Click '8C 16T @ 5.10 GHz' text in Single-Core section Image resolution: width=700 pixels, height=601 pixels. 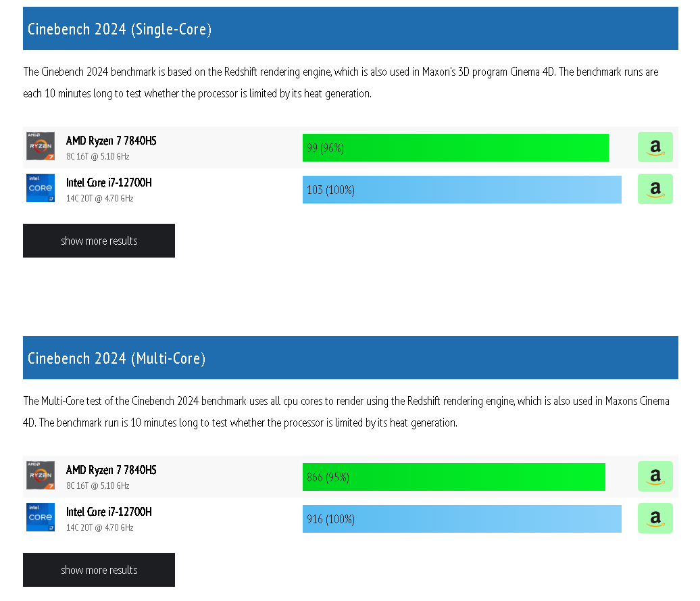click(x=98, y=156)
